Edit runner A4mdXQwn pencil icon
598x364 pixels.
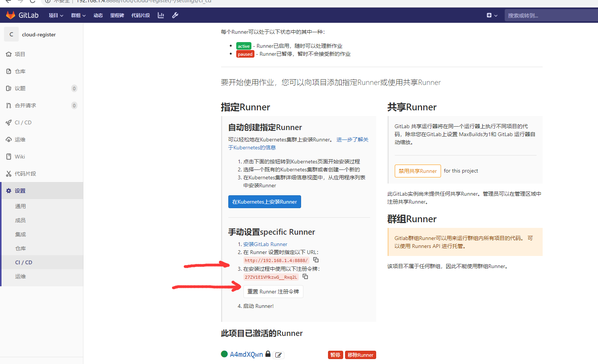click(279, 355)
